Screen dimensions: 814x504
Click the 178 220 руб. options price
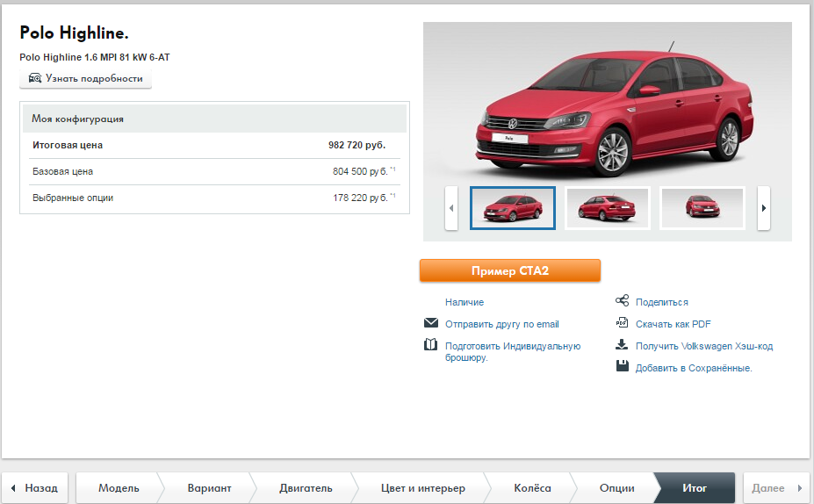tap(360, 198)
